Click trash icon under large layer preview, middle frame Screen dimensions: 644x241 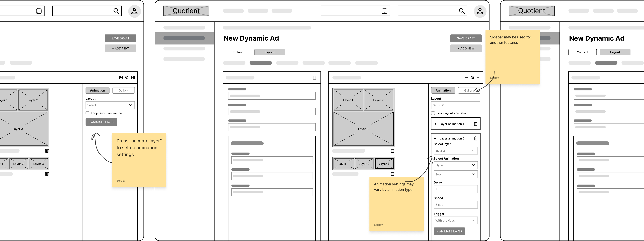point(393,151)
